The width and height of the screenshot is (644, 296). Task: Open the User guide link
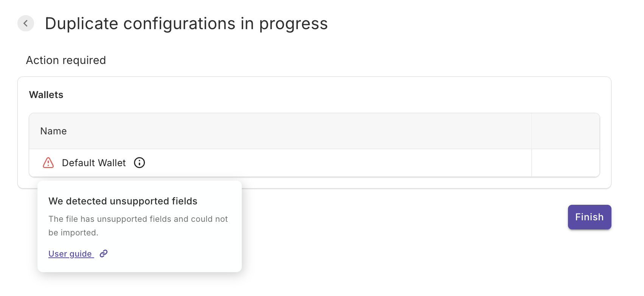point(70,254)
